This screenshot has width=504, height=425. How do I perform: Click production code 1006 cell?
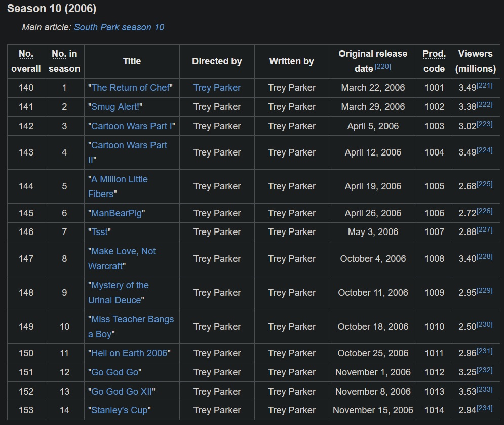click(434, 213)
